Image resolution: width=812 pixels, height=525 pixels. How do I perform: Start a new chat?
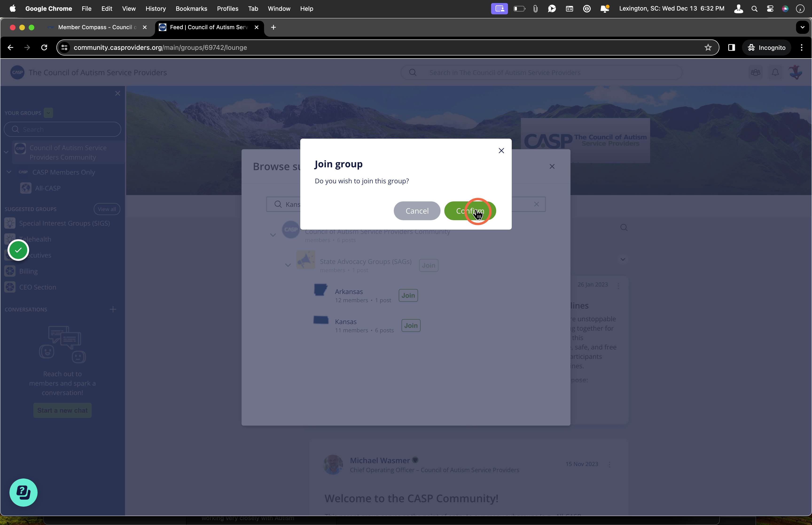[x=62, y=411]
